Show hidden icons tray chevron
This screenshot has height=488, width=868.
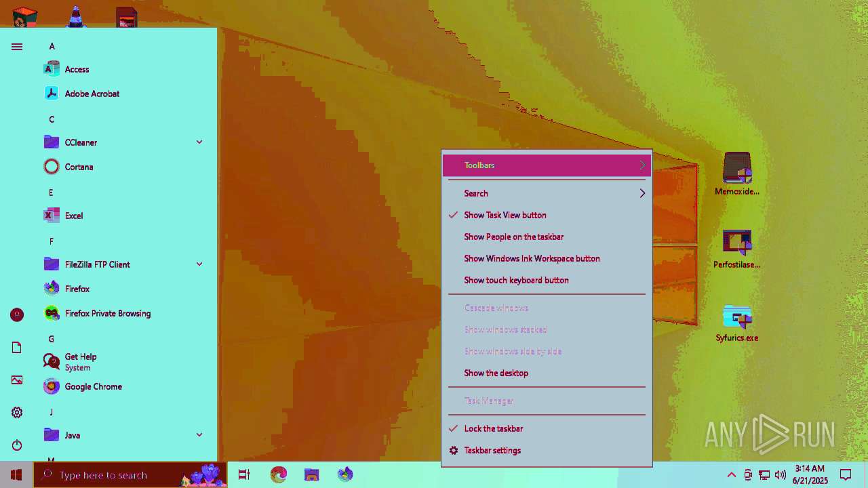click(x=731, y=474)
